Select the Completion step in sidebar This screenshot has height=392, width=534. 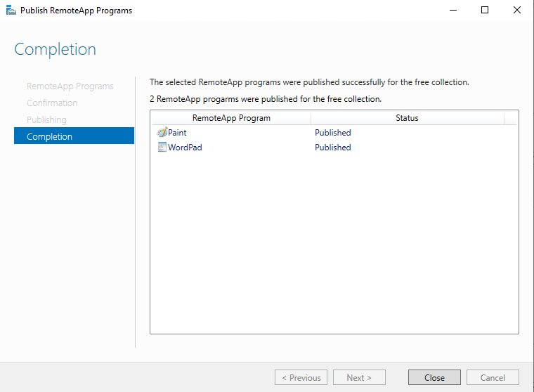coord(74,136)
